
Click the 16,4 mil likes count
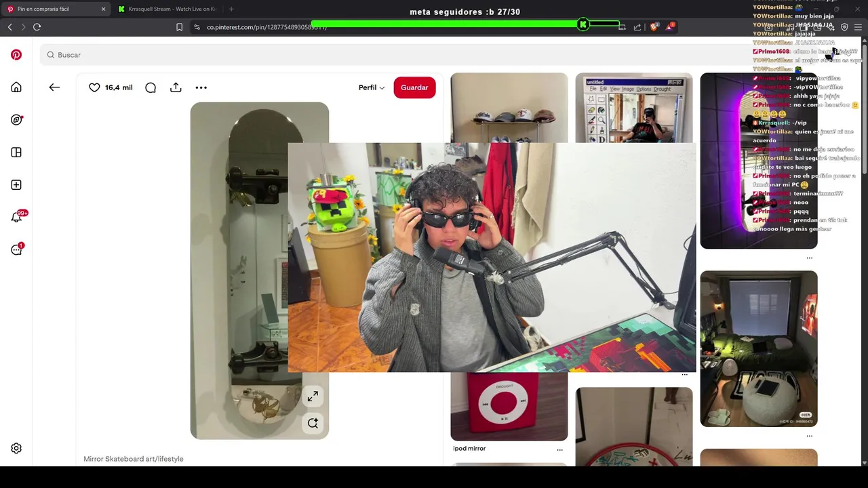[119, 87]
